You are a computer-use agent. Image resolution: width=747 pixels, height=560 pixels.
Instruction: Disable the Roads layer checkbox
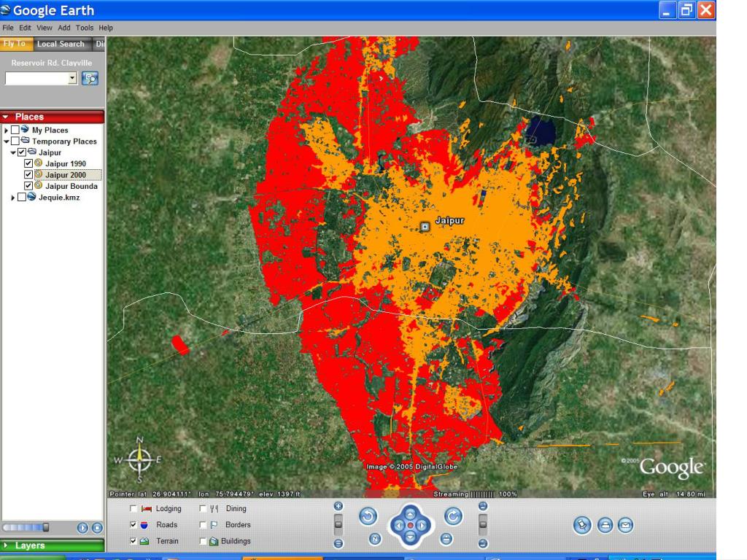[x=133, y=525]
